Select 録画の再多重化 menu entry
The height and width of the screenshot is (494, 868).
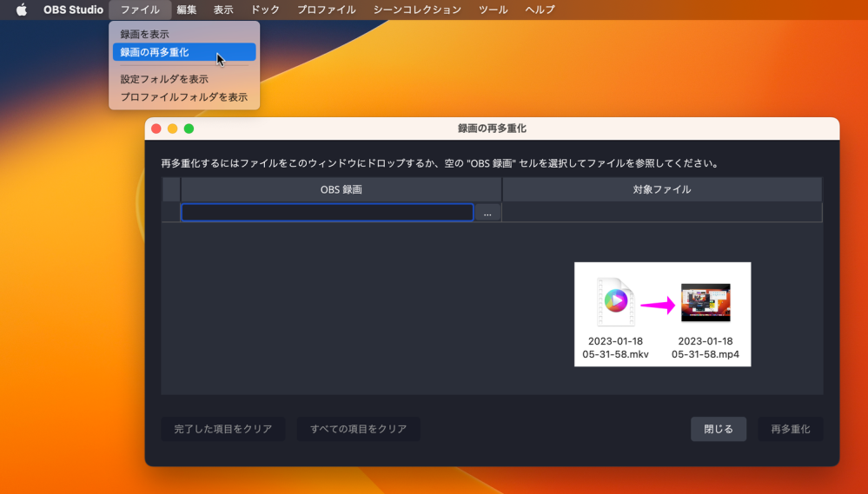[184, 52]
